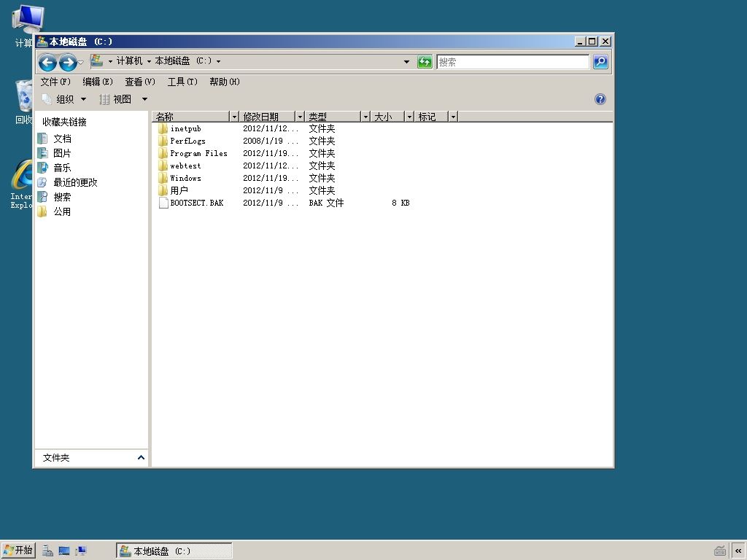Sort by the 标记 column header
The image size is (747, 560).
431,117
